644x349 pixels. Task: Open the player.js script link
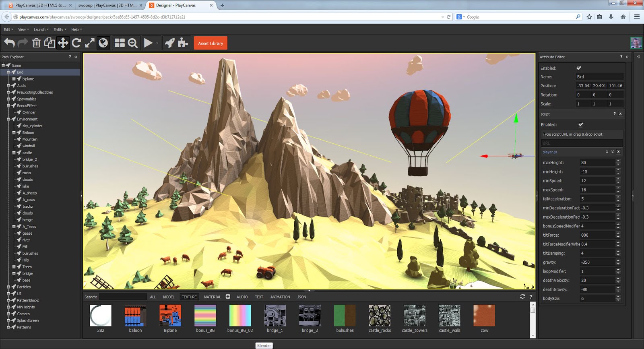550,152
